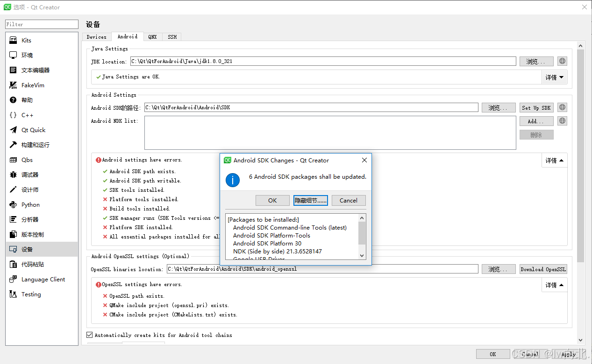Open the Language Client icon
This screenshot has height=364, width=592.
pos(13,279)
